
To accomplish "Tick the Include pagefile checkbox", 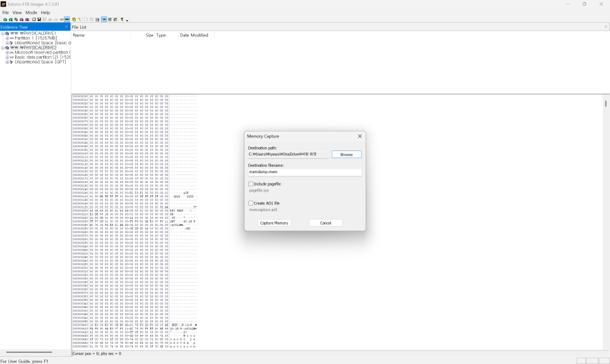I will click(x=250, y=184).
